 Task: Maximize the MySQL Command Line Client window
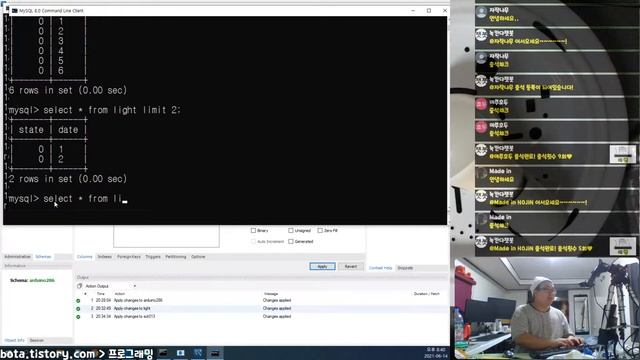(429, 11)
